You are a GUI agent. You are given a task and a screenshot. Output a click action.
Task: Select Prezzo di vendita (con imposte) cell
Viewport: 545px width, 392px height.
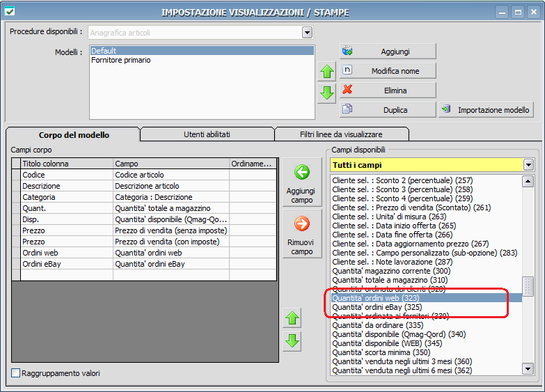(171, 242)
